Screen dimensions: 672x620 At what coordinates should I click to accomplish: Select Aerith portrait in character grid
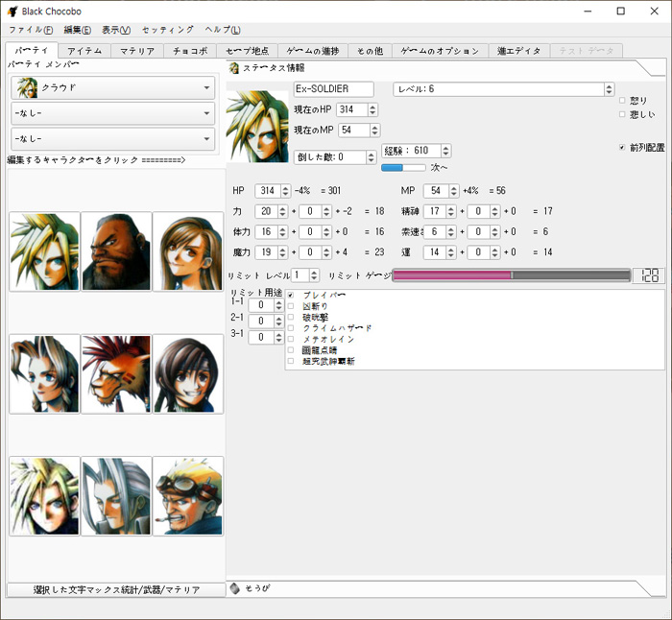click(x=44, y=374)
